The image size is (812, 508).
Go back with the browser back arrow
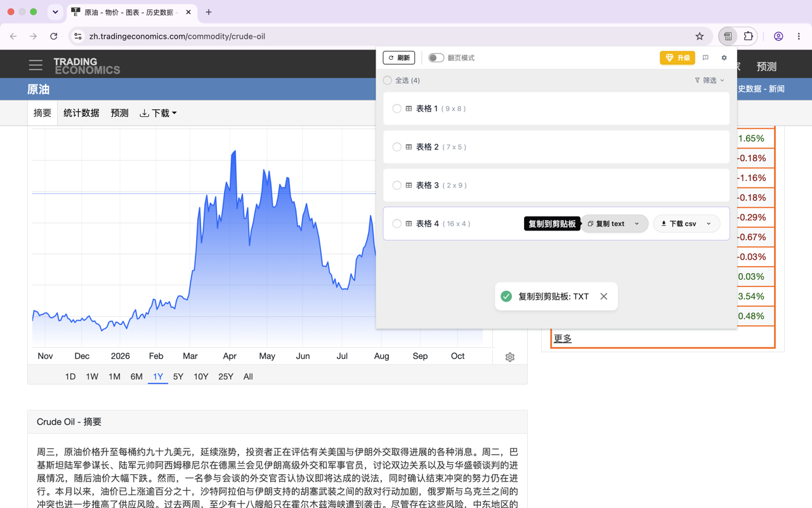tap(13, 36)
